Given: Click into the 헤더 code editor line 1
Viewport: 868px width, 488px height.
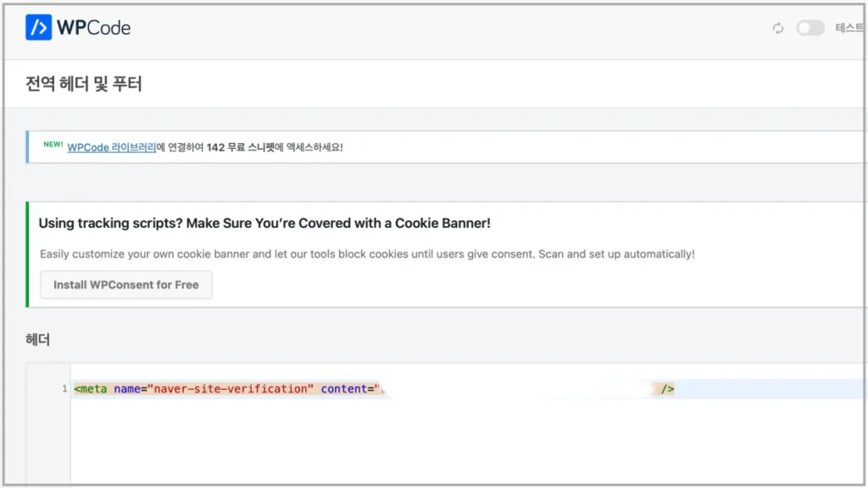Looking at the screenshot, I should 468,389.
